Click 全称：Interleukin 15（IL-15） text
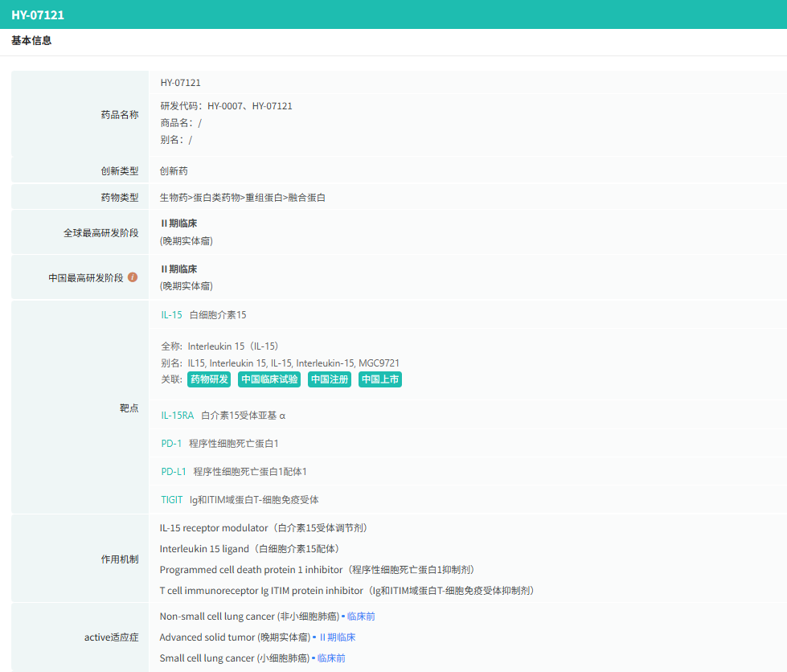Screen dimensions: 787x672 click(x=219, y=346)
